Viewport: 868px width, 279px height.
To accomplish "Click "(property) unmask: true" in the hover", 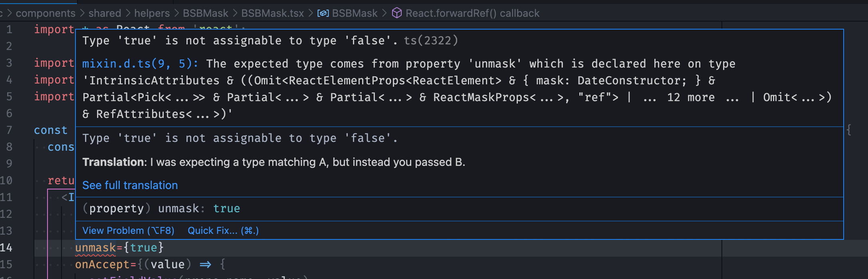I will pos(161,208).
